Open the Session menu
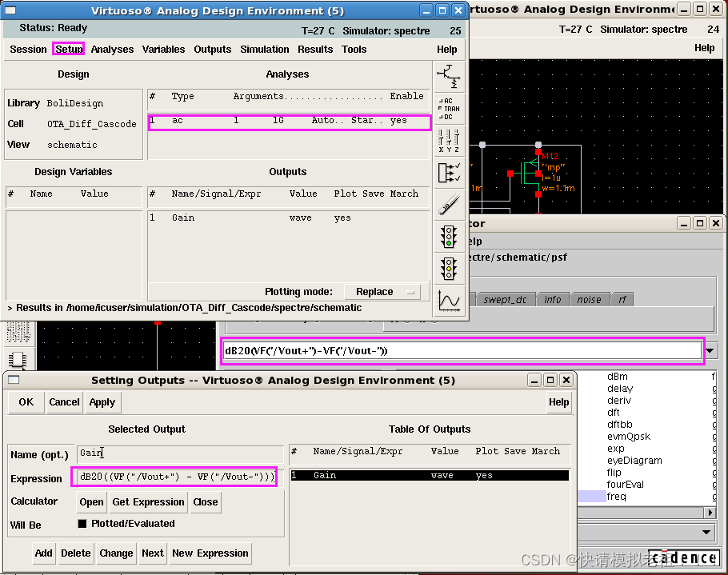 coord(28,50)
